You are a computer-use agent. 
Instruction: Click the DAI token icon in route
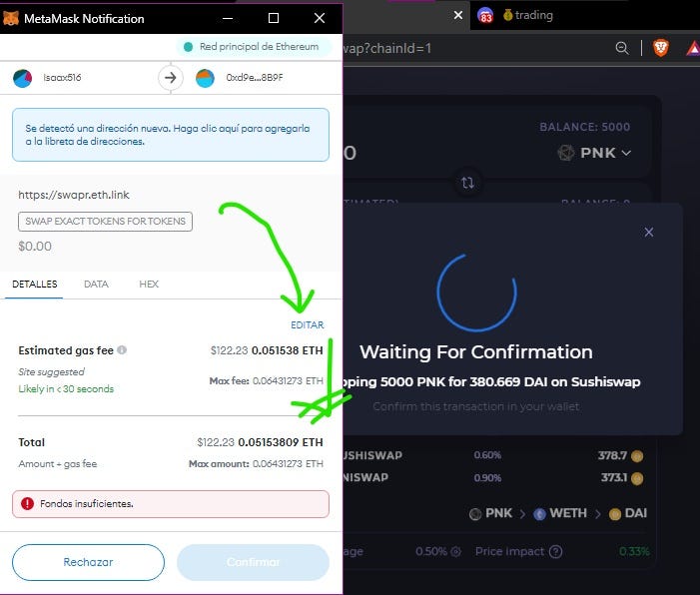coord(615,514)
